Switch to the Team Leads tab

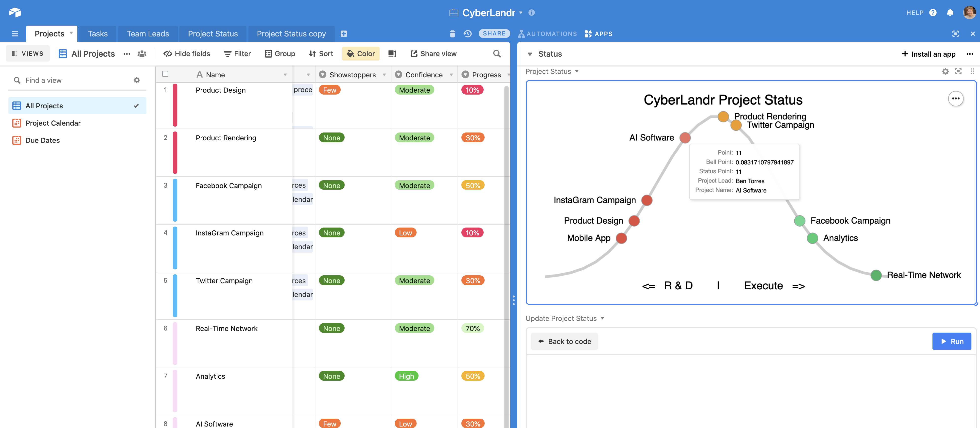[x=148, y=34]
